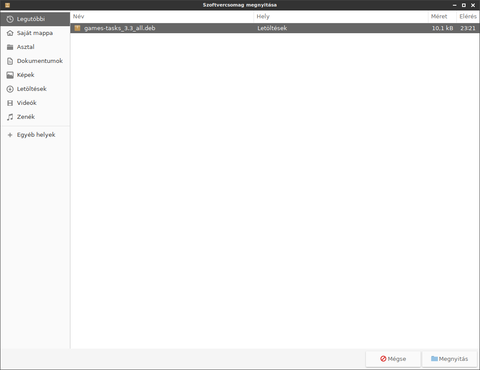
Task: Sort by the Hely column header
Action: tap(341, 16)
